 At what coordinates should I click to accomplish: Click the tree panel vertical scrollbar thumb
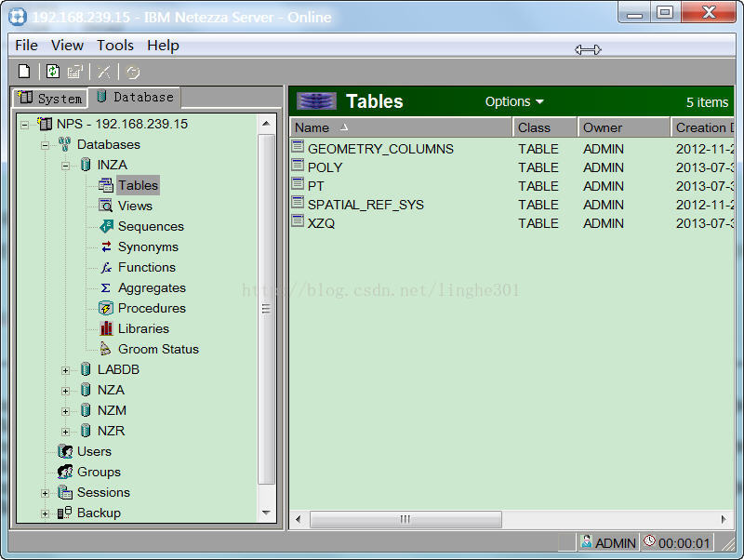click(266, 310)
